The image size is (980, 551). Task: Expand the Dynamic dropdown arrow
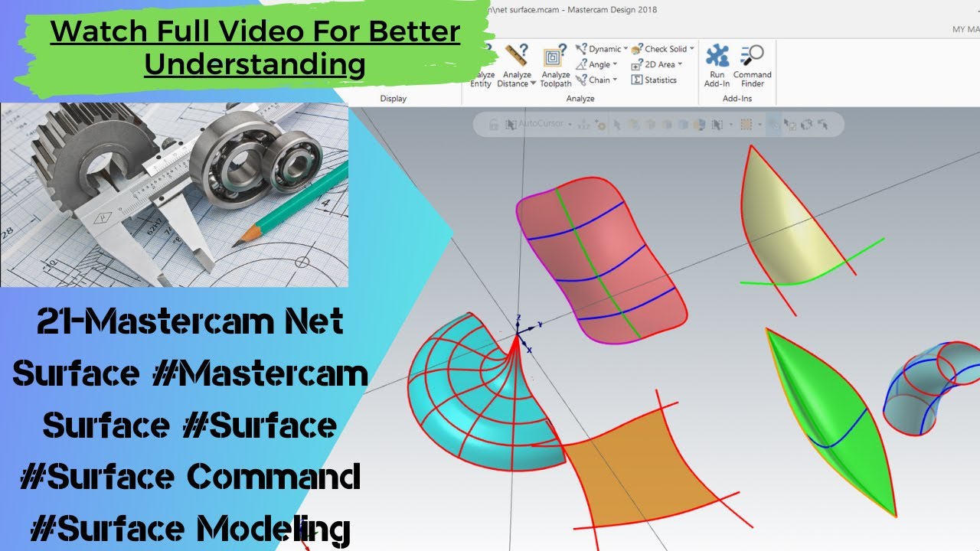625,49
